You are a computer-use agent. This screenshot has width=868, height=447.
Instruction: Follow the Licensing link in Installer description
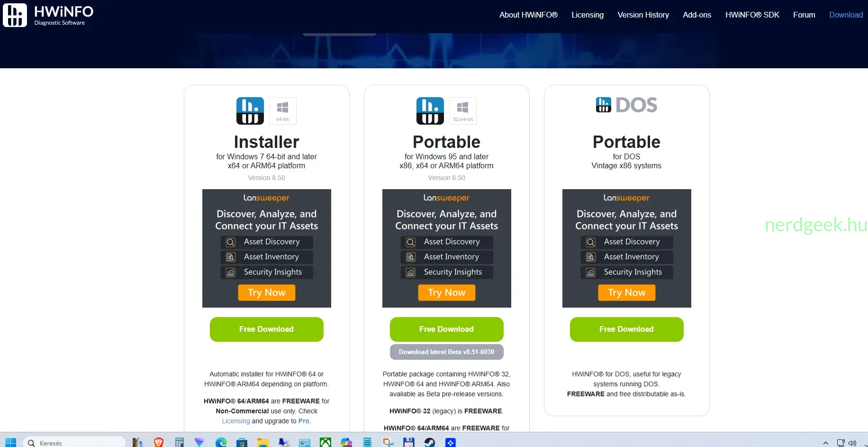pos(235,421)
